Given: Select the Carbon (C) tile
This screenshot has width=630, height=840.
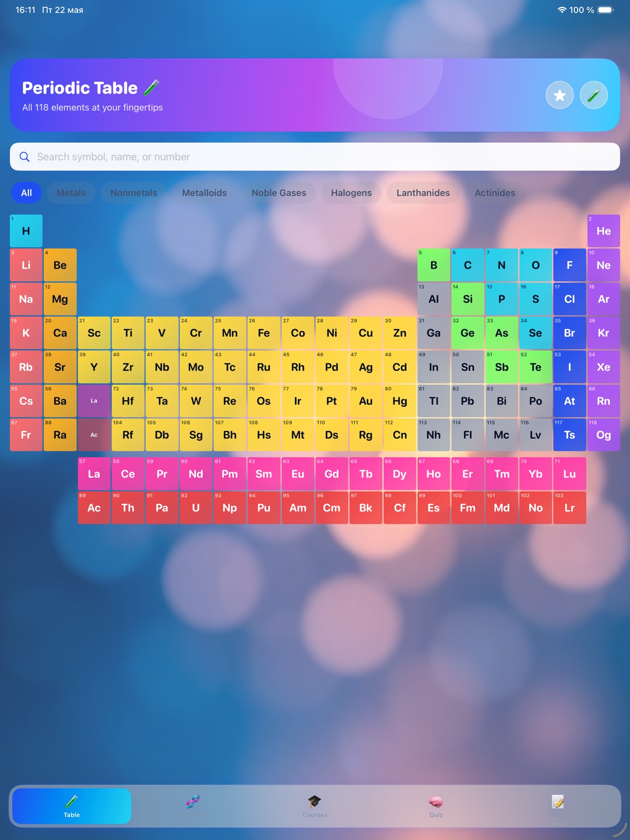Looking at the screenshot, I should click(468, 265).
